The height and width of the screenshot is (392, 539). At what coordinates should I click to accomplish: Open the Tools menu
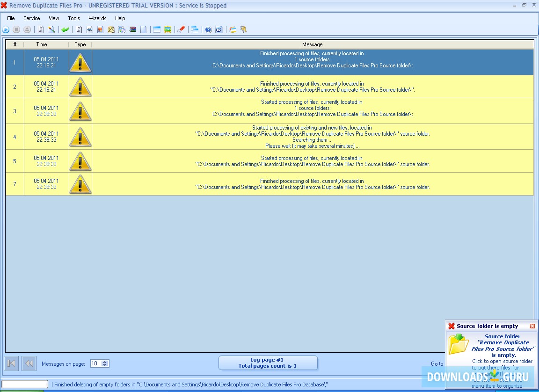click(74, 18)
